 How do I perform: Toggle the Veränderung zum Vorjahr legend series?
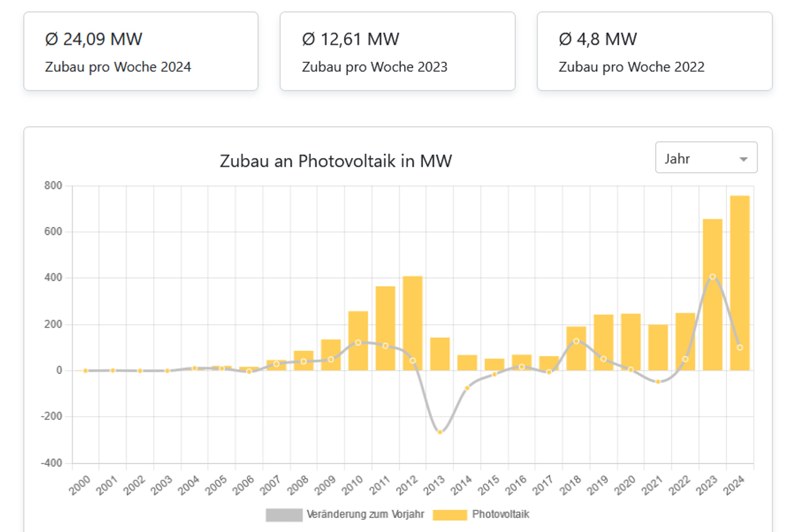click(365, 514)
